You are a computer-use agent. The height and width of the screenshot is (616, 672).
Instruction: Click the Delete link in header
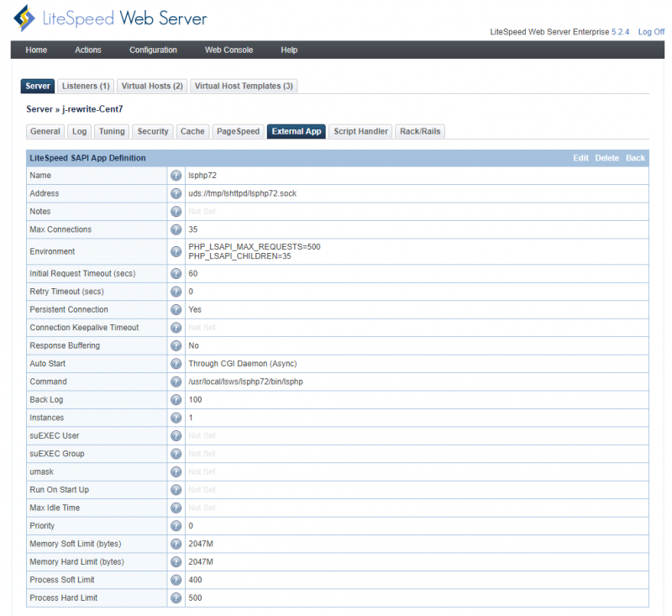tap(606, 158)
